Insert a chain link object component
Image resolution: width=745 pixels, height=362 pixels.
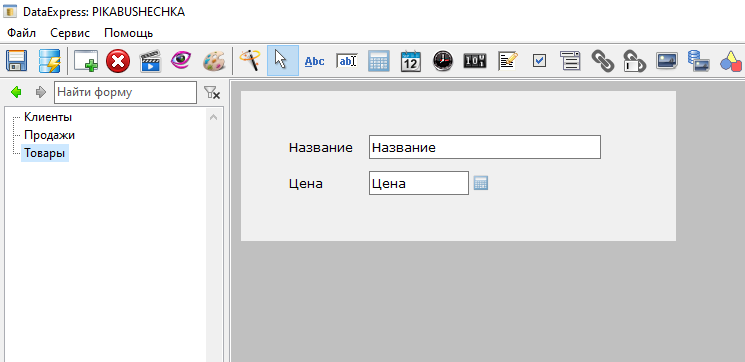(602, 61)
